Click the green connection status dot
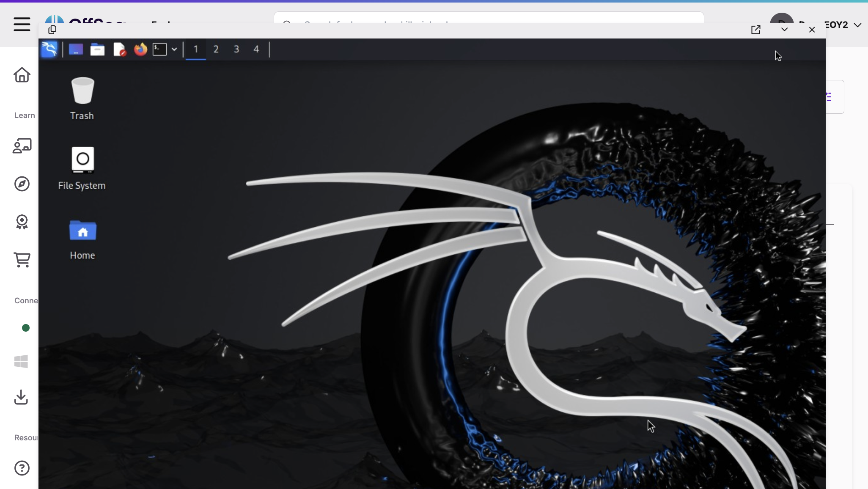This screenshot has width=868, height=489. pos(26,328)
